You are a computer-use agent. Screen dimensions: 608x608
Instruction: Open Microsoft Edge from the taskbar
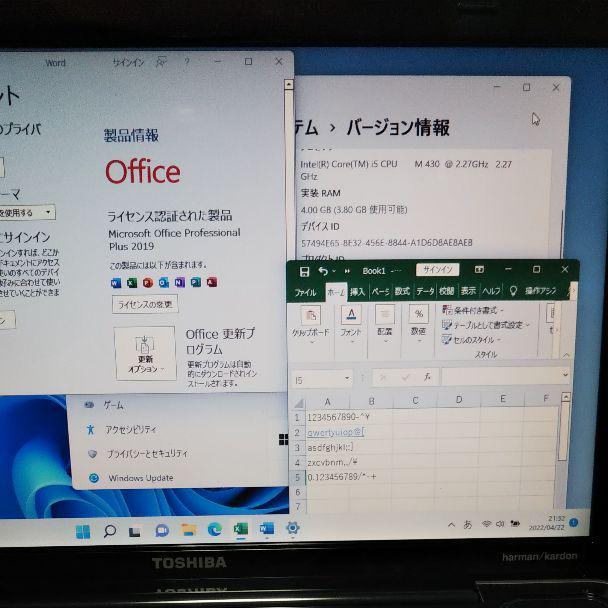[x=215, y=529]
